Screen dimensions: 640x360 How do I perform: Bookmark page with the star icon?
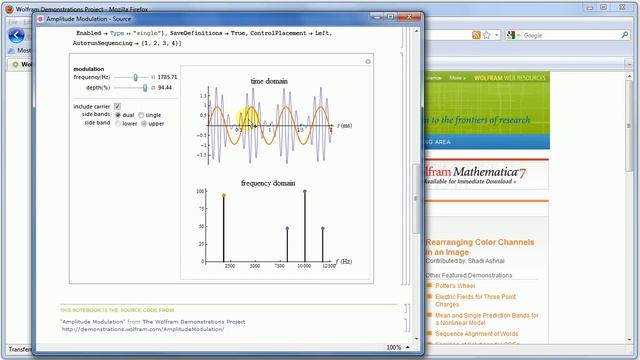point(487,36)
